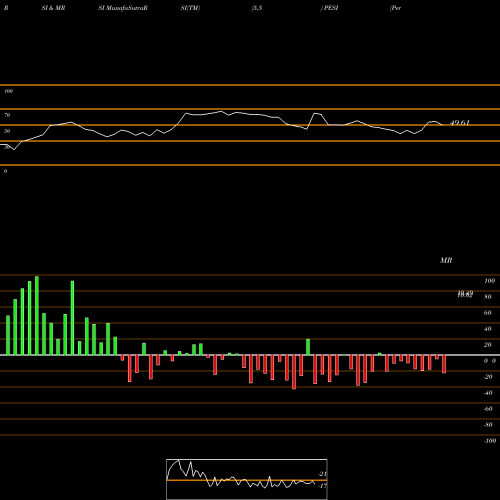Screen dimensions: 500x500
Task: Click the -100 label on MR axis
Action: 490,441
